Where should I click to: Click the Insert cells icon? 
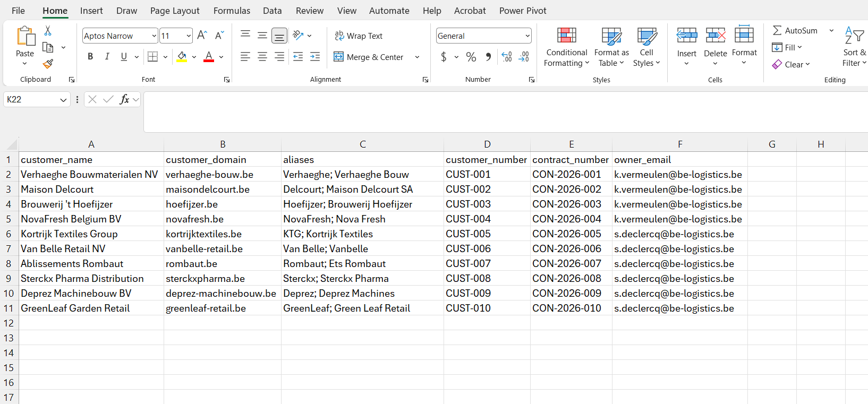tap(687, 36)
